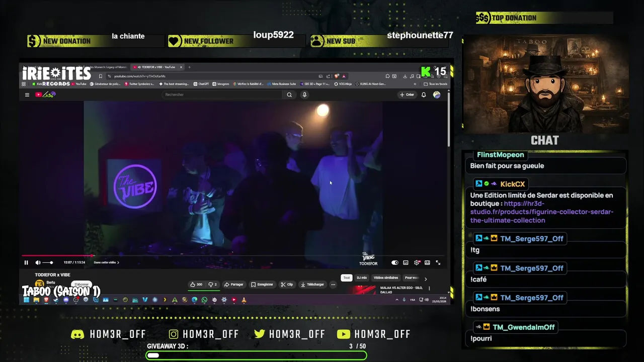Open the Berlu channel avatar

[39, 284]
